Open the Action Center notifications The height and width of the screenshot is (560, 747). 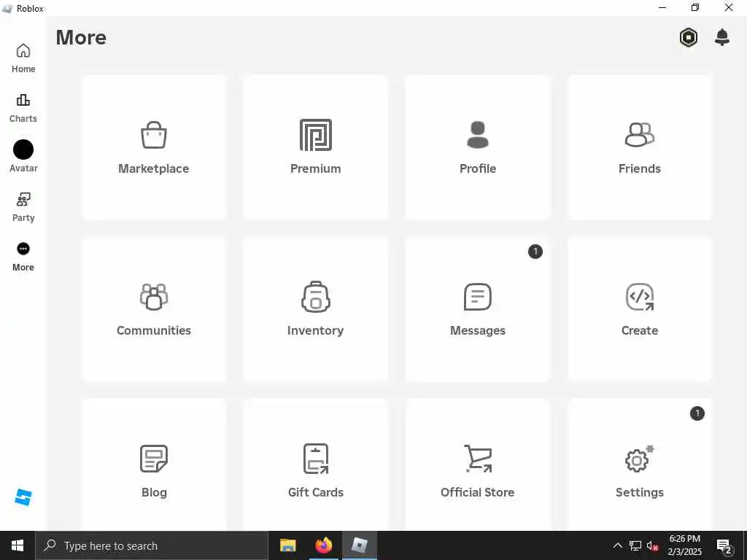tap(724, 545)
